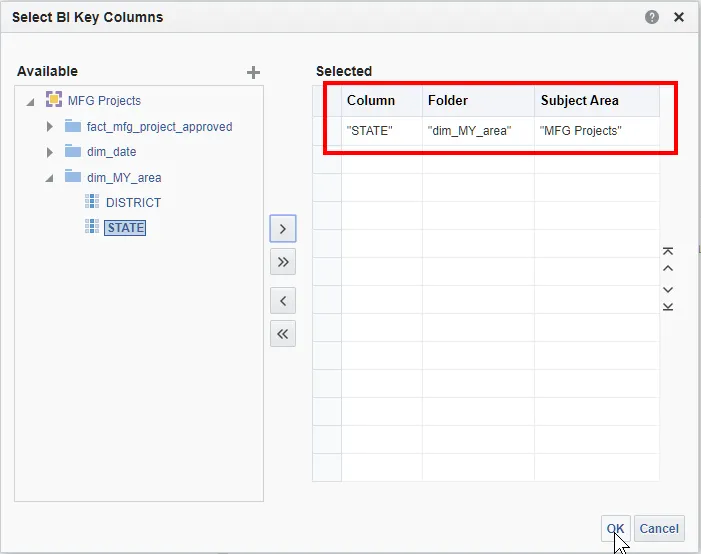Click the help question mark icon
The width and height of the screenshot is (701, 554).
[652, 17]
